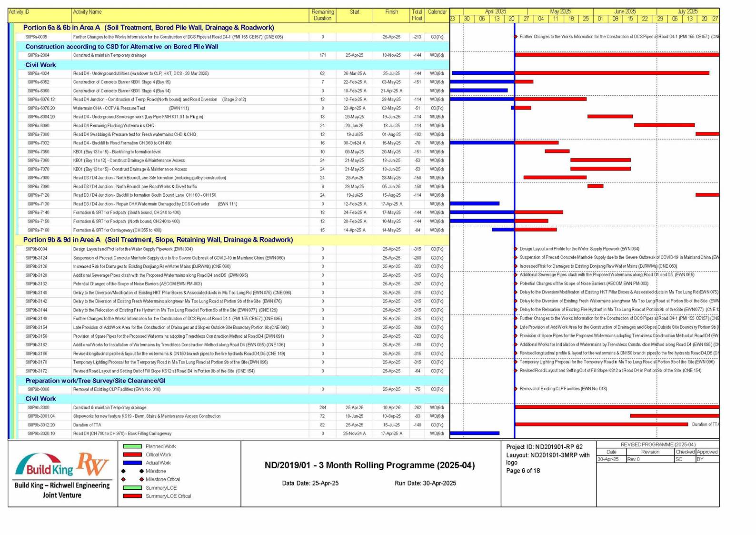Image resolution: width=756 pixels, height=535 pixels.
Task: Select the Portion 6a & 6b in Area A heading
Action: (x=149, y=28)
